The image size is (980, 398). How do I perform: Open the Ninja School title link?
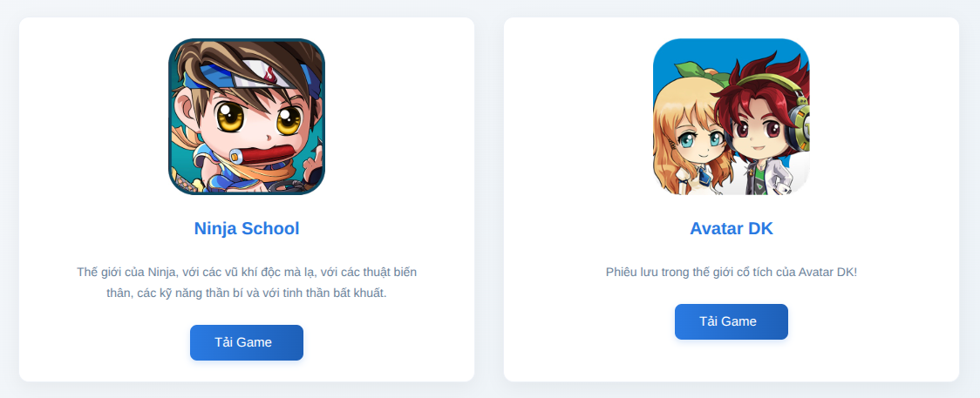pos(247,228)
